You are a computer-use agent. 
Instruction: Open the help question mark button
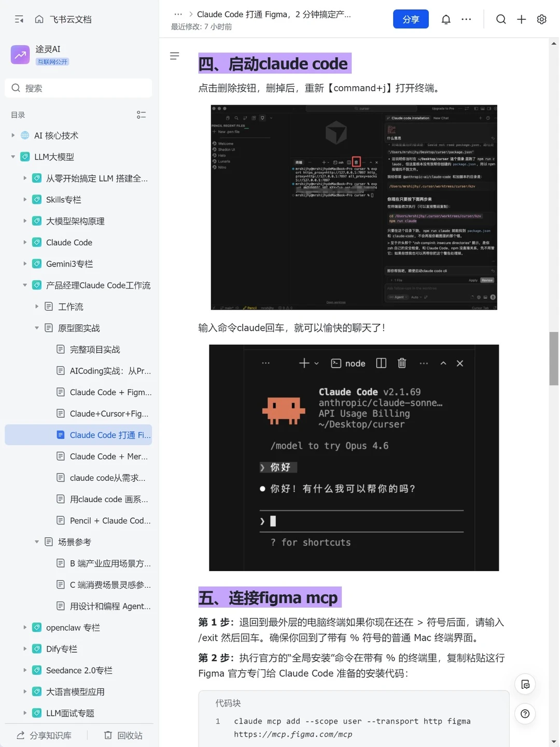[525, 714]
